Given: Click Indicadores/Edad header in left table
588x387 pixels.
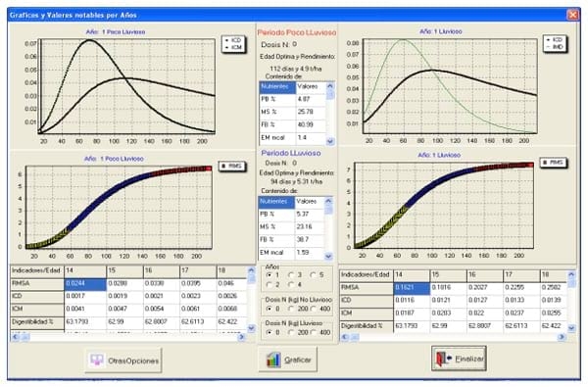Looking at the screenshot, I should (x=37, y=271).
